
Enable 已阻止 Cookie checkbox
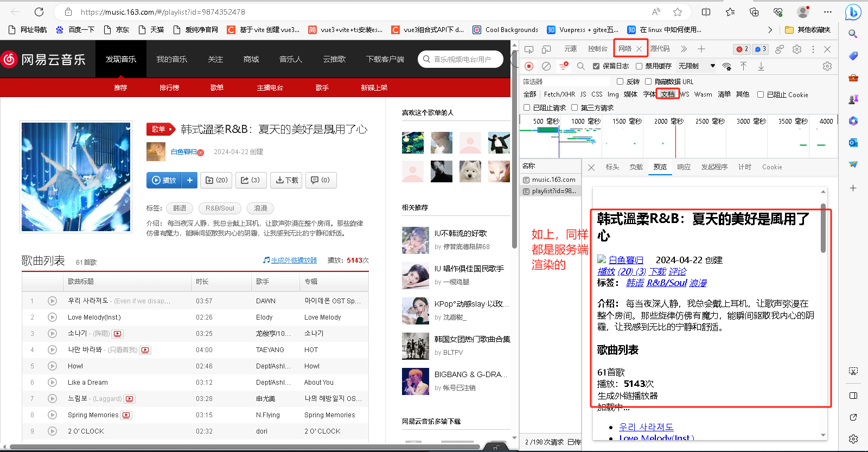click(761, 94)
